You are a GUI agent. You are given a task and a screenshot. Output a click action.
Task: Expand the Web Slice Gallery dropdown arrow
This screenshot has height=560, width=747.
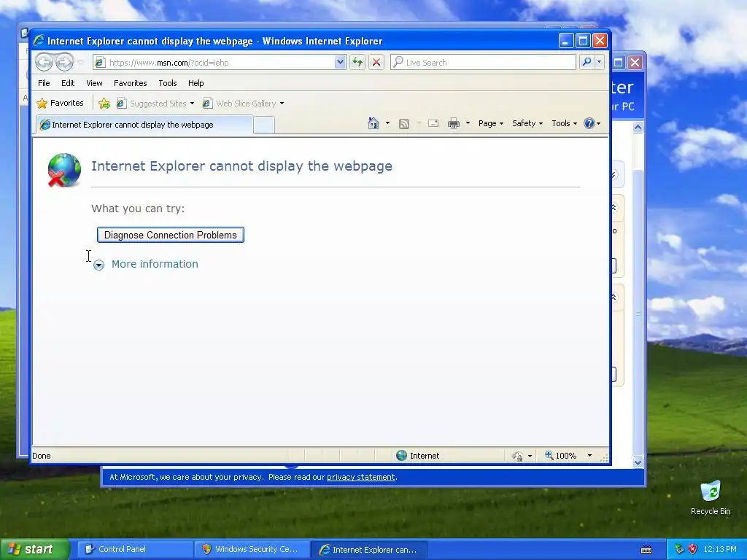[x=282, y=104]
